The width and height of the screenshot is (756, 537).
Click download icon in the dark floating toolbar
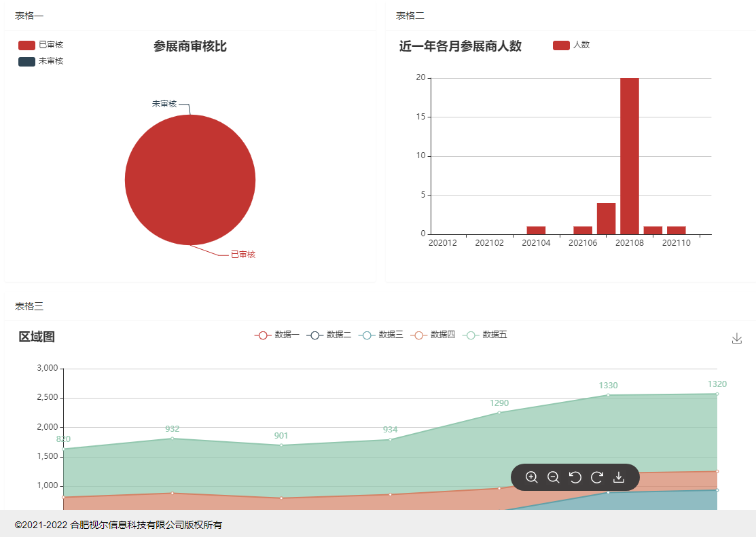coord(619,477)
